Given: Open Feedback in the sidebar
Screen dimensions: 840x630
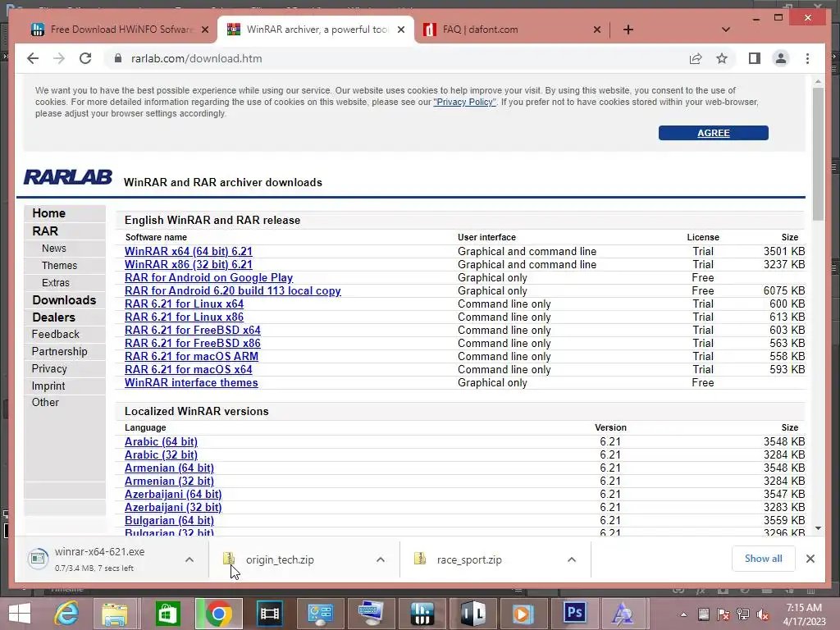Looking at the screenshot, I should pyautogui.click(x=55, y=335).
